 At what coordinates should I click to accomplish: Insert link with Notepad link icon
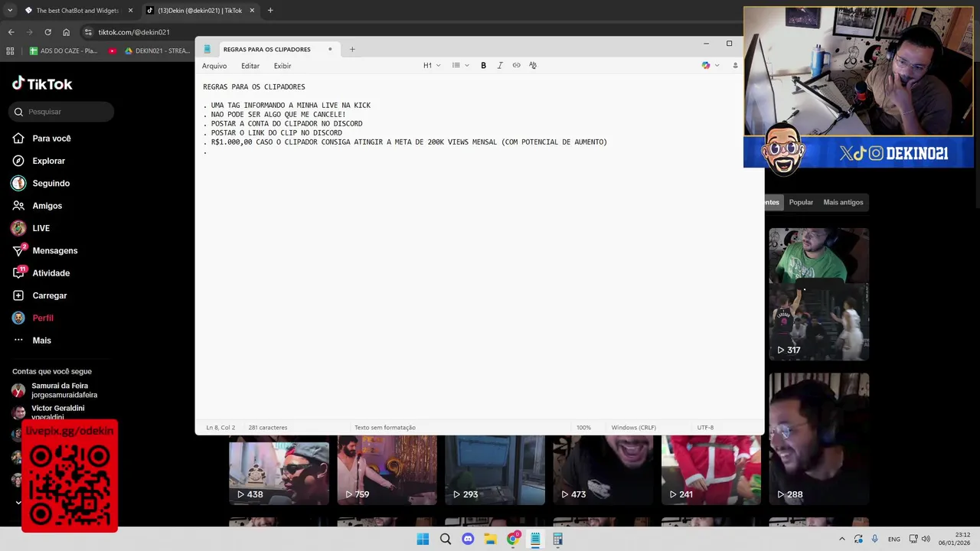(516, 65)
